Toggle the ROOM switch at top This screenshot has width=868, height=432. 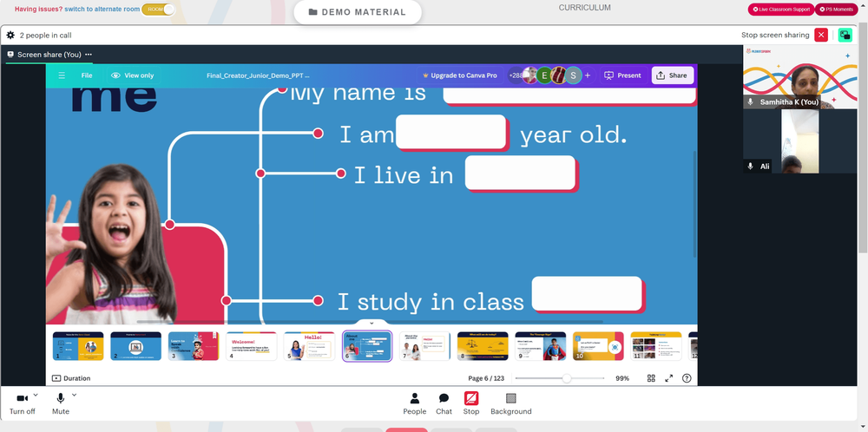pos(158,10)
